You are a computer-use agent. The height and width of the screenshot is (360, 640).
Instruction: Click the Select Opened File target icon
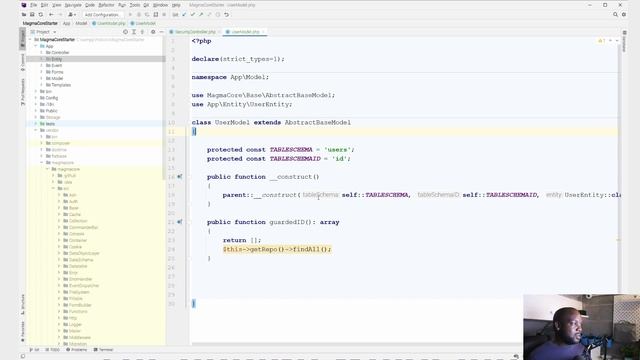(x=125, y=32)
